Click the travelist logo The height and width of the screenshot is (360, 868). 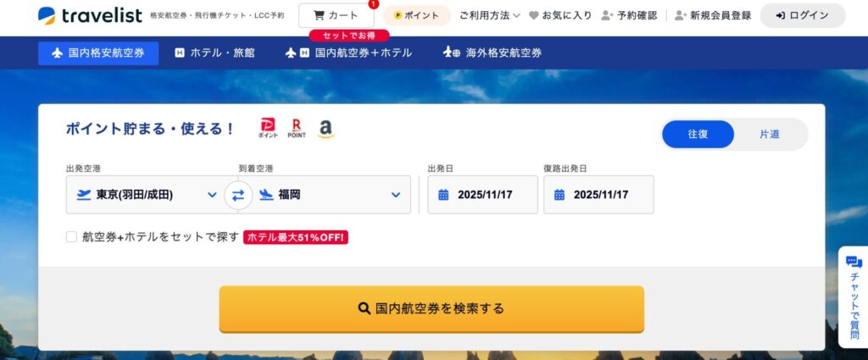click(90, 15)
